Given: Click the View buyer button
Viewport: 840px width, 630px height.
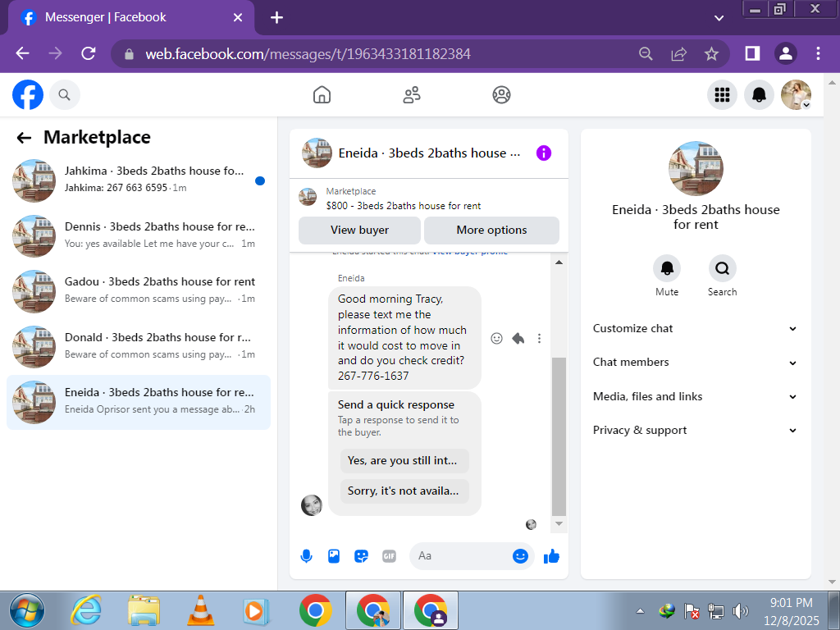Looking at the screenshot, I should [x=359, y=231].
